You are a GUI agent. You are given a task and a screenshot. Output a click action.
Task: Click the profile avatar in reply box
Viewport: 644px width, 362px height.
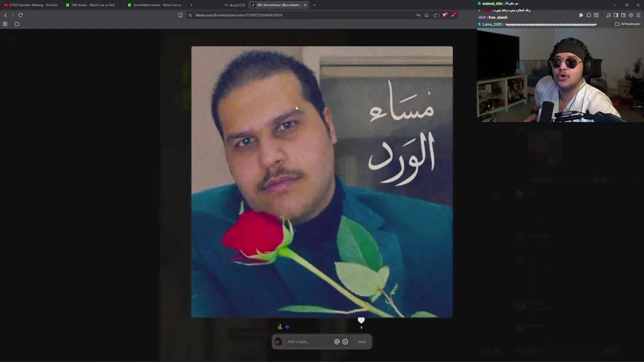tap(278, 342)
